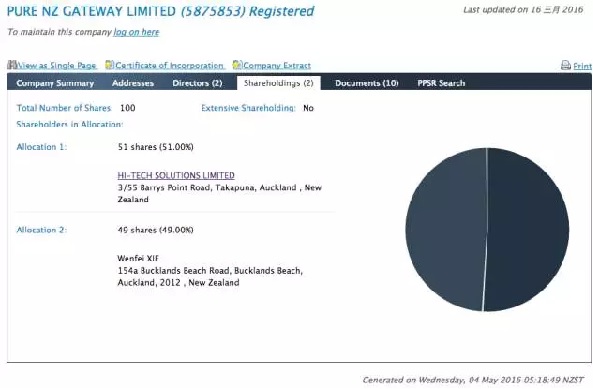Click the View as Single Page link
593x389 pixels.
click(x=57, y=65)
